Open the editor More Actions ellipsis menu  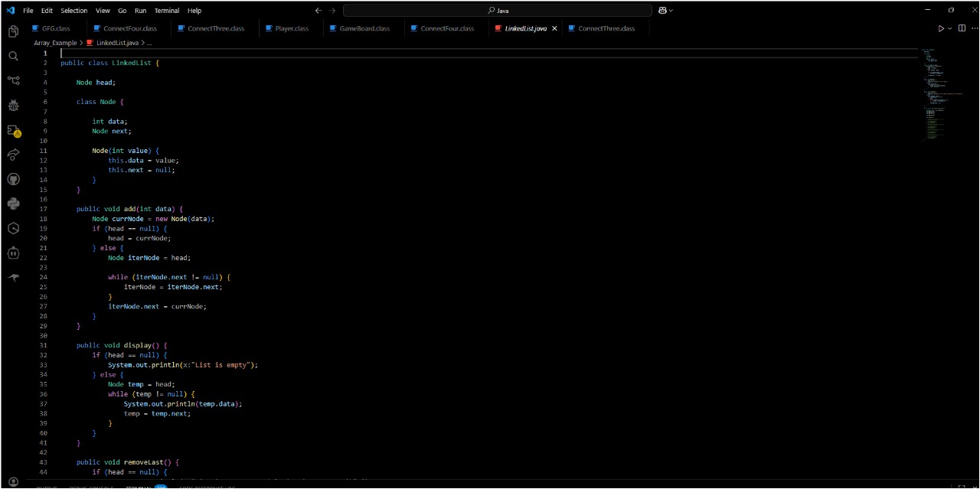(973, 28)
